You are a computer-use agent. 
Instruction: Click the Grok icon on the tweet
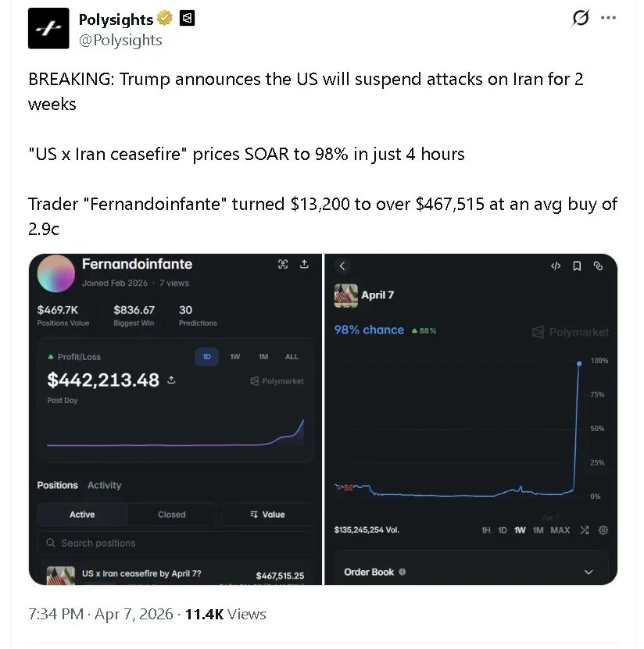pyautogui.click(x=580, y=17)
